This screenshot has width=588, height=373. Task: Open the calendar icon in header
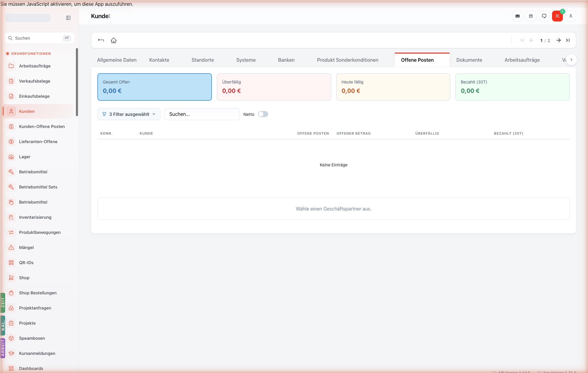coord(531,16)
